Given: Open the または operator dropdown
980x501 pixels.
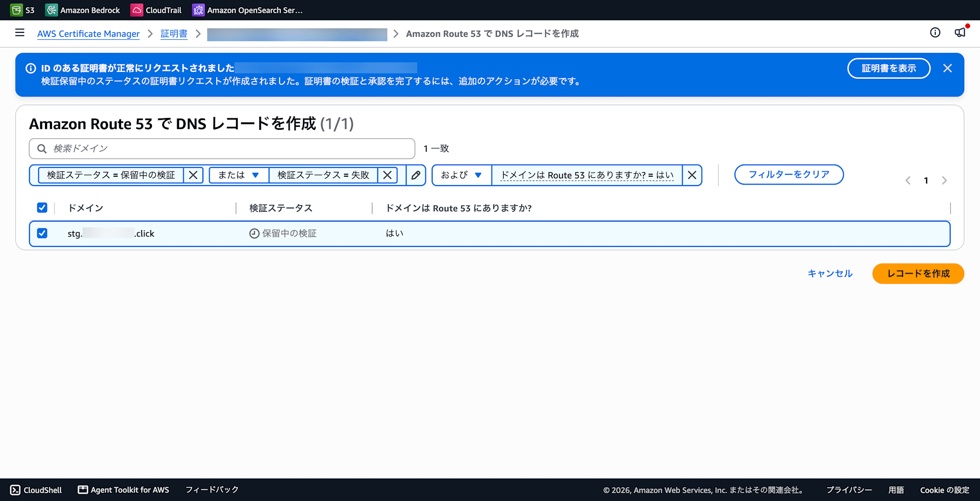Looking at the screenshot, I should coord(239,175).
